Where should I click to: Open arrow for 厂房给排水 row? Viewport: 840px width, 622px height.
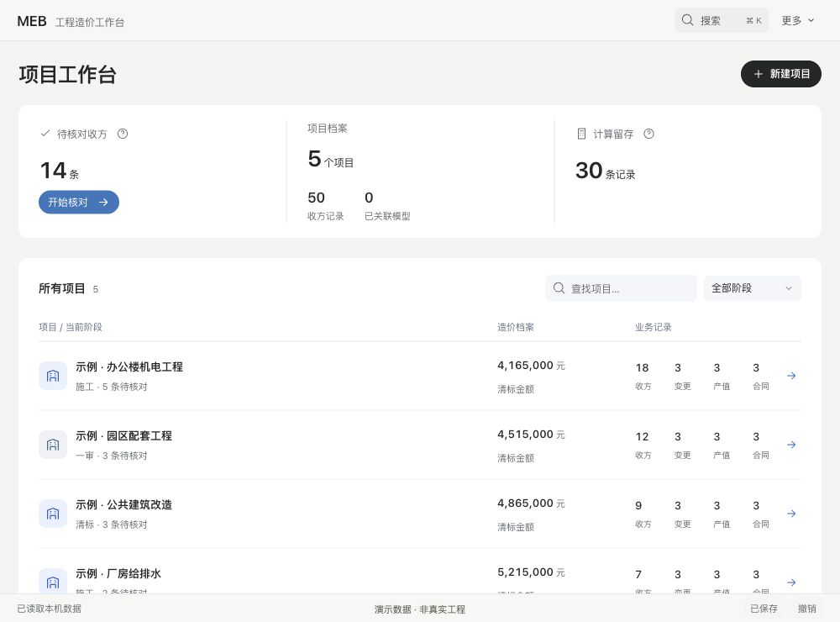point(791,582)
